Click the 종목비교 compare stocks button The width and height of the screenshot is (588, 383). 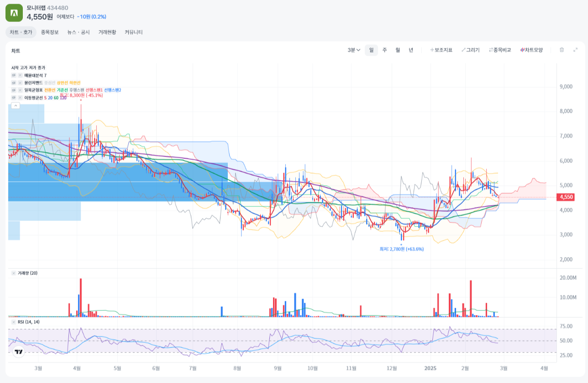click(x=499, y=50)
